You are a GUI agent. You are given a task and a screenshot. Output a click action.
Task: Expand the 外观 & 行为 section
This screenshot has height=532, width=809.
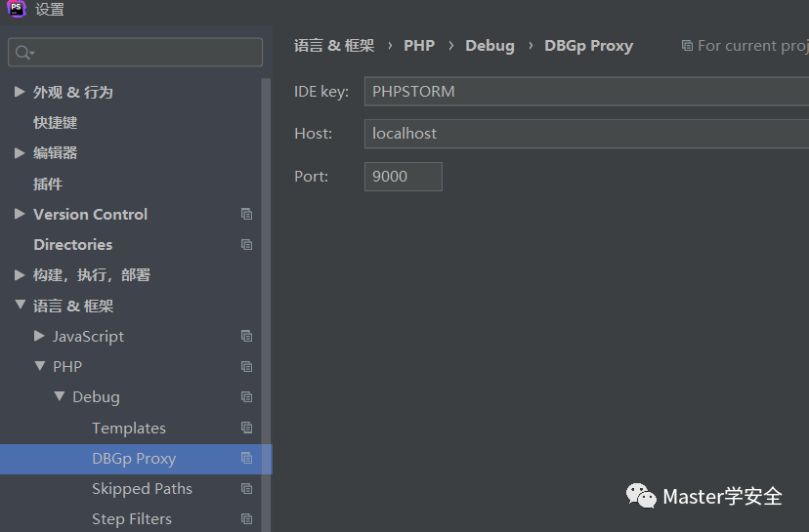[x=20, y=92]
